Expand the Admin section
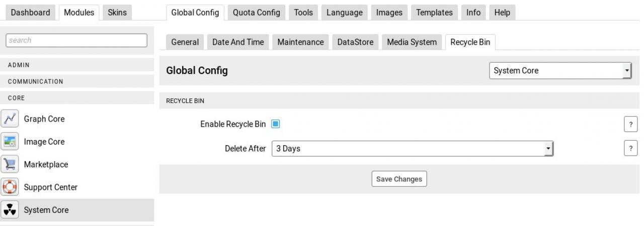This screenshot has height=226, width=644. point(77,65)
